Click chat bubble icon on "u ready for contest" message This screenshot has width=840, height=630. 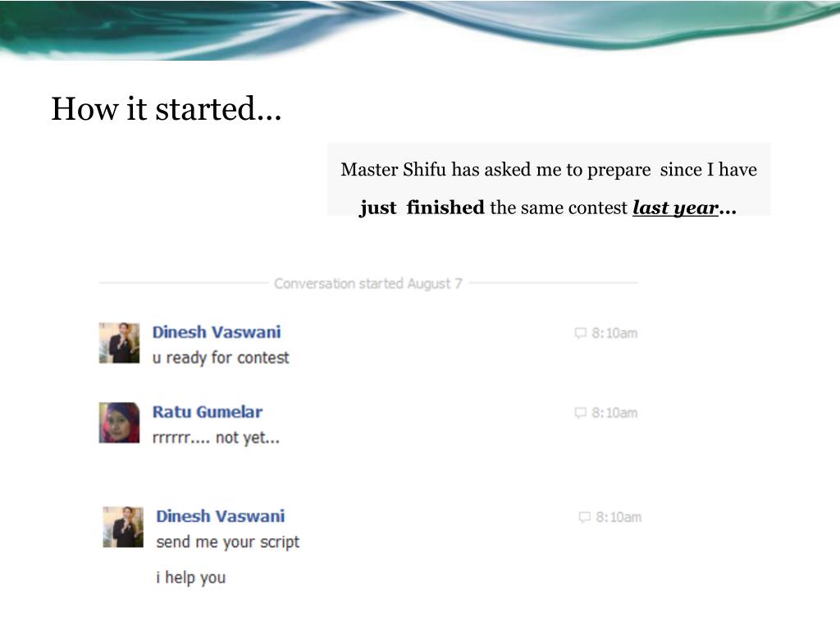580,333
